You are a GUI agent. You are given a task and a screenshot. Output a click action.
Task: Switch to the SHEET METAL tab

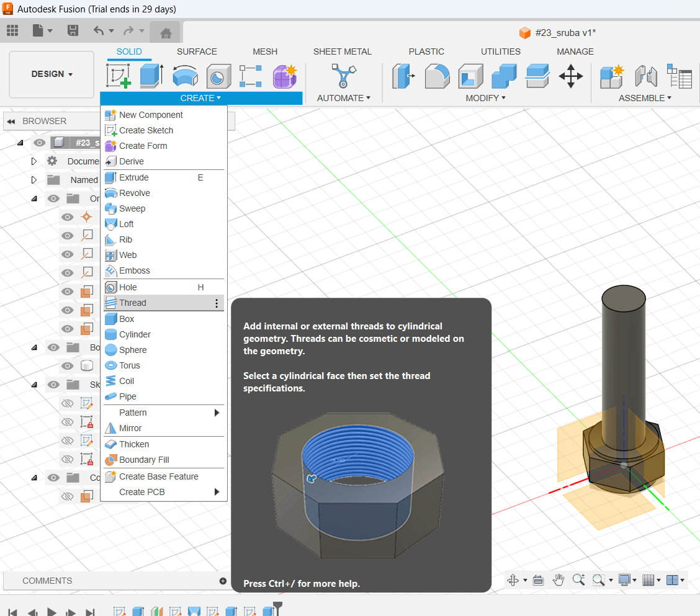[343, 51]
